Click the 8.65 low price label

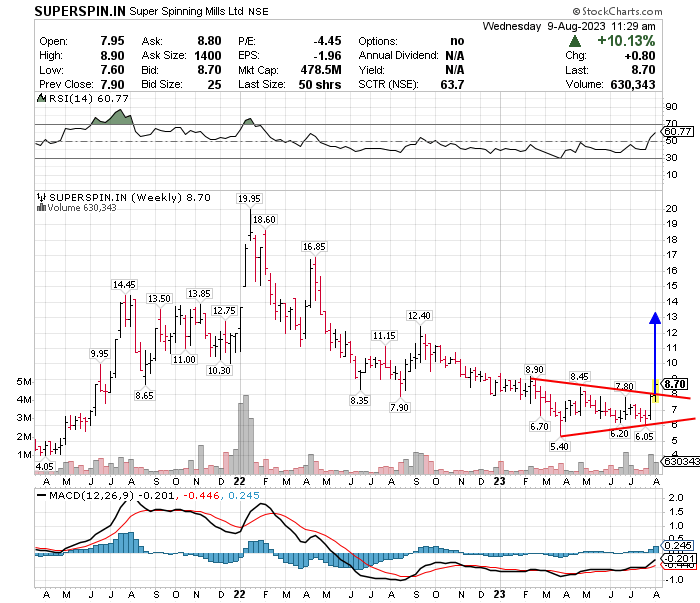(x=145, y=395)
